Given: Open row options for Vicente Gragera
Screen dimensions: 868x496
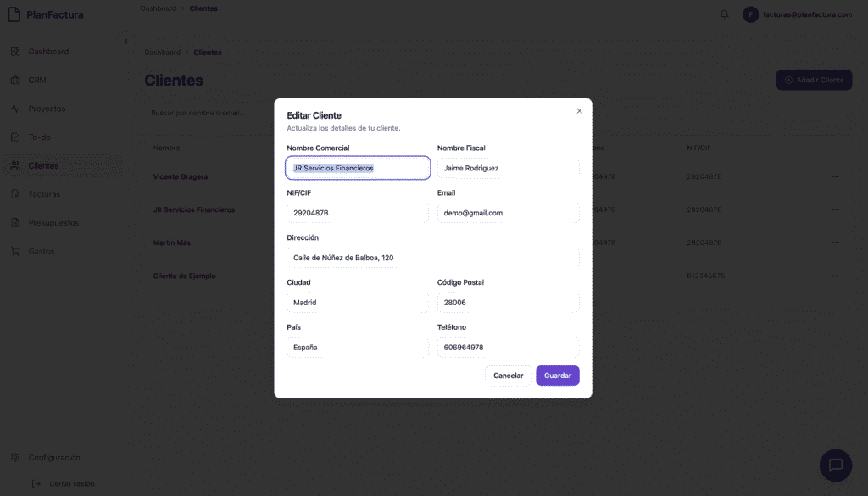Looking at the screenshot, I should click(835, 176).
